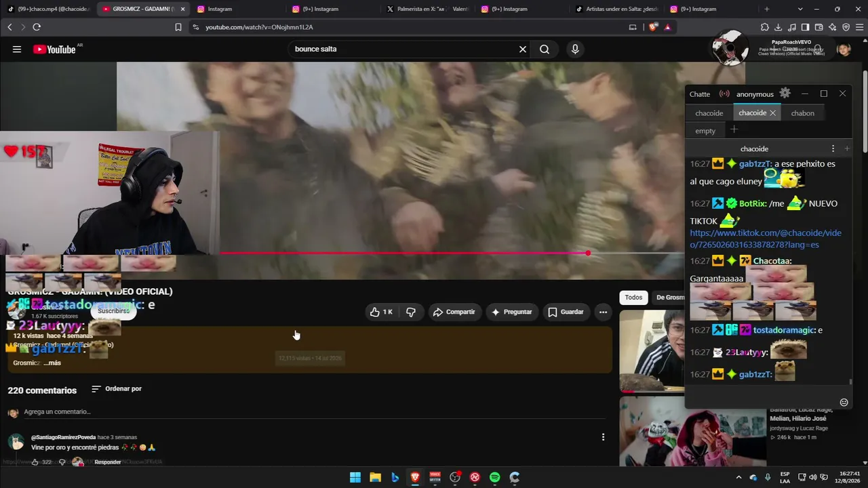Open the media playback control icon
This screenshot has height=488, width=868.
click(x=791, y=27)
